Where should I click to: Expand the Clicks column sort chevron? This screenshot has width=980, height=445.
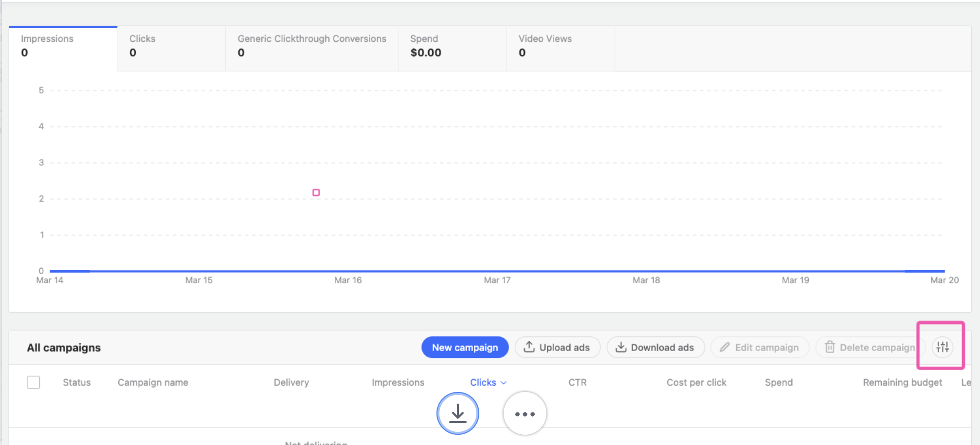tap(504, 383)
